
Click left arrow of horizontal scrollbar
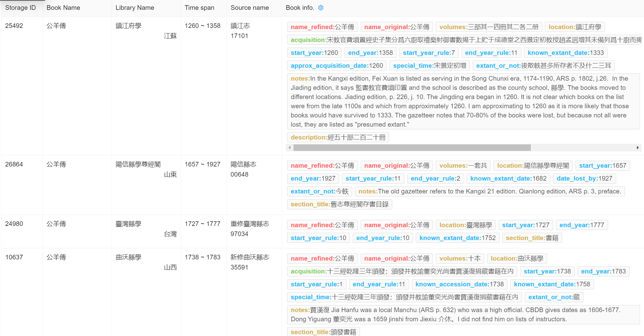click(289, 148)
